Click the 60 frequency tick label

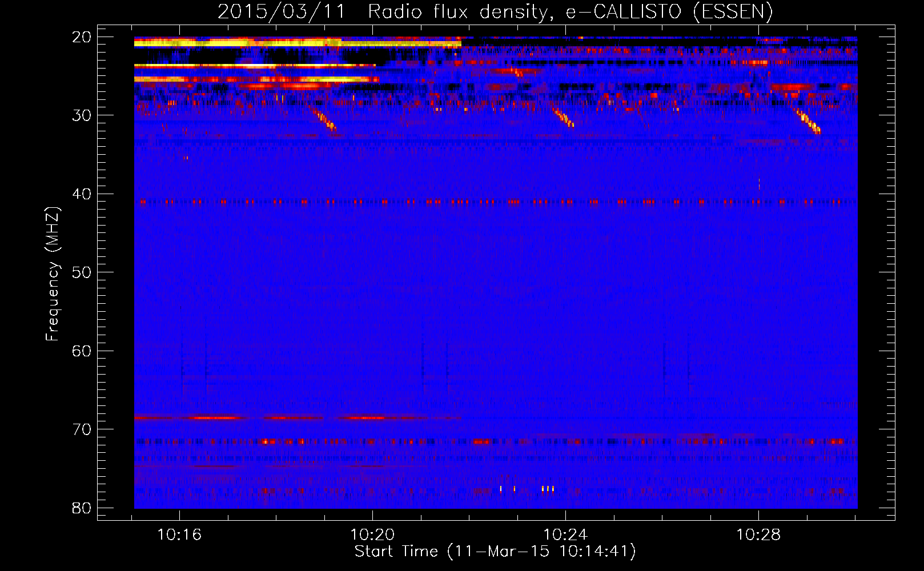(x=82, y=351)
